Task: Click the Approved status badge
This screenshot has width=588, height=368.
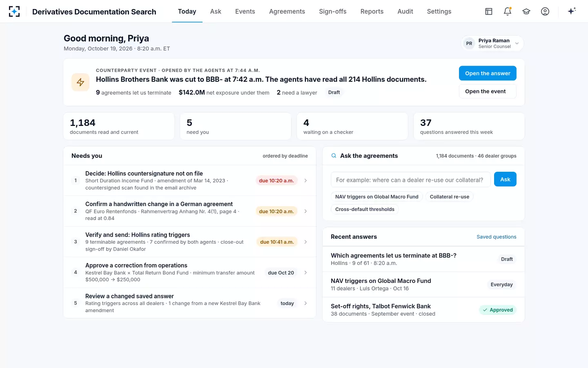Action: tap(498, 310)
